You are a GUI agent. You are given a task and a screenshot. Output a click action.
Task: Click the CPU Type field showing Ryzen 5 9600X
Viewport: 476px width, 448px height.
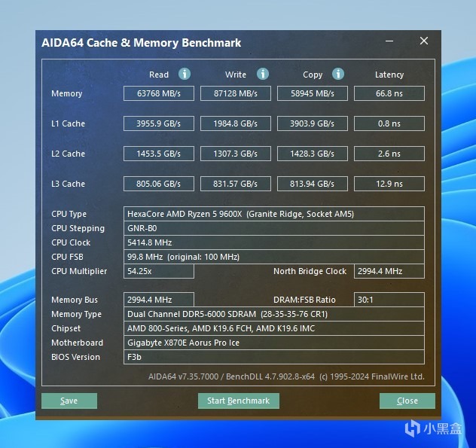(x=274, y=214)
